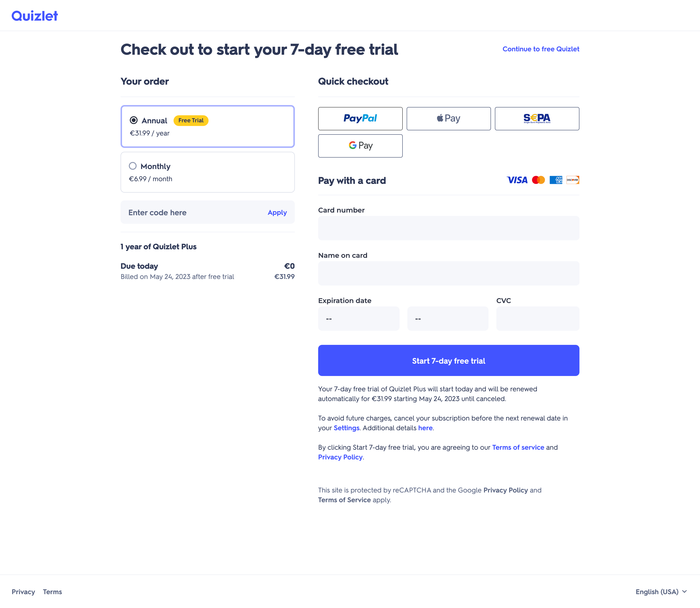Select the Annual plan radio button

point(134,120)
